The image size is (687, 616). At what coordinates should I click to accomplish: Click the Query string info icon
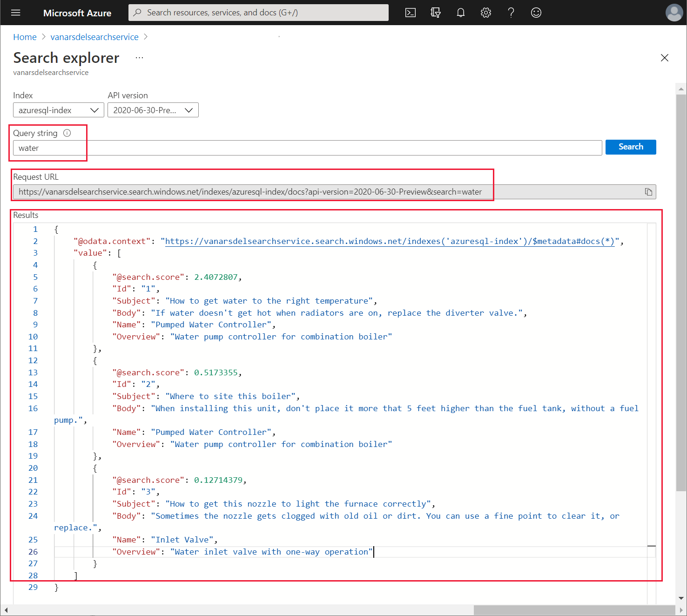[67, 133]
